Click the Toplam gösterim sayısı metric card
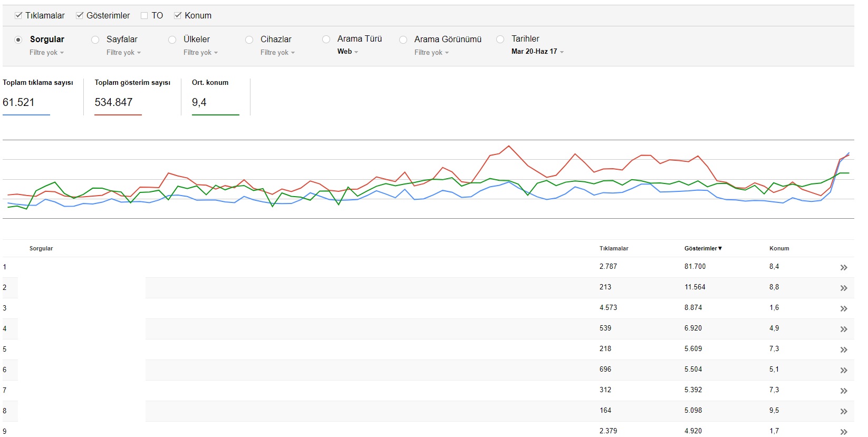Screen dimensions: 868x437 (x=132, y=96)
